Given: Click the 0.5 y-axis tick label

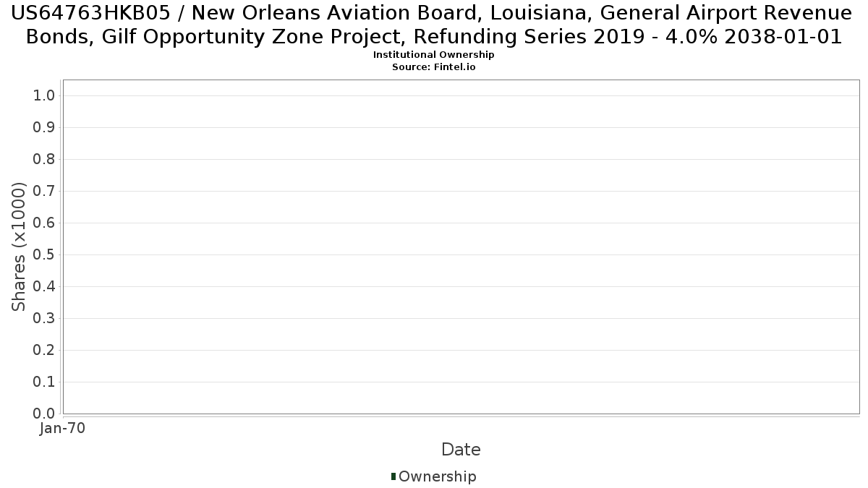Looking at the screenshot, I should [44, 255].
